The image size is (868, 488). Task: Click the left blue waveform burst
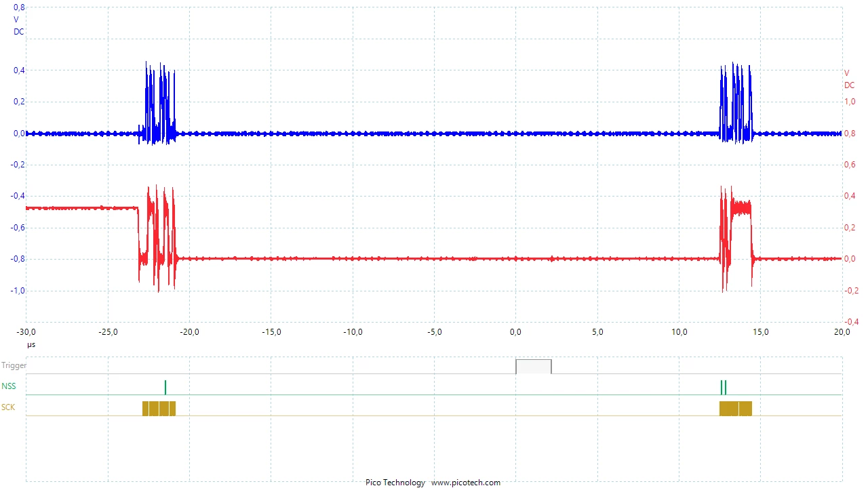tap(159, 102)
